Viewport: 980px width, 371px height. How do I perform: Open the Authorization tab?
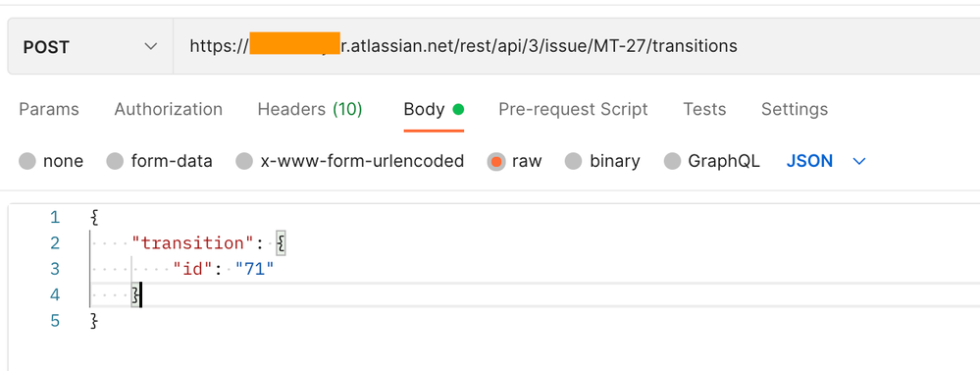[x=168, y=110]
